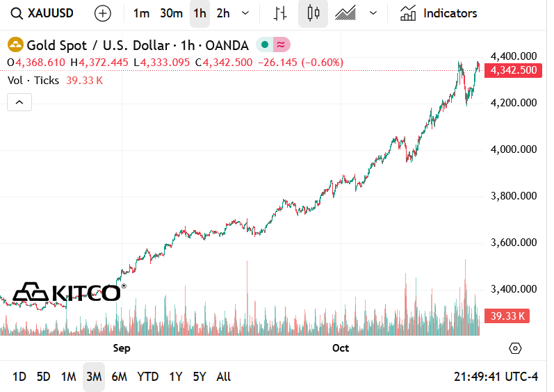
Task: Click the chart settings hexagon icon
Action: [x=515, y=348]
